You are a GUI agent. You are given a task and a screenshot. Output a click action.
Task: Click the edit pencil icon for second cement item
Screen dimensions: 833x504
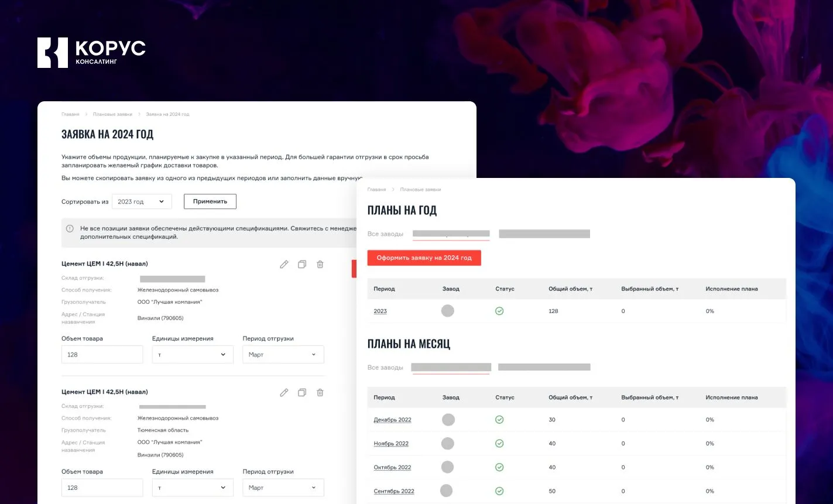(x=284, y=392)
